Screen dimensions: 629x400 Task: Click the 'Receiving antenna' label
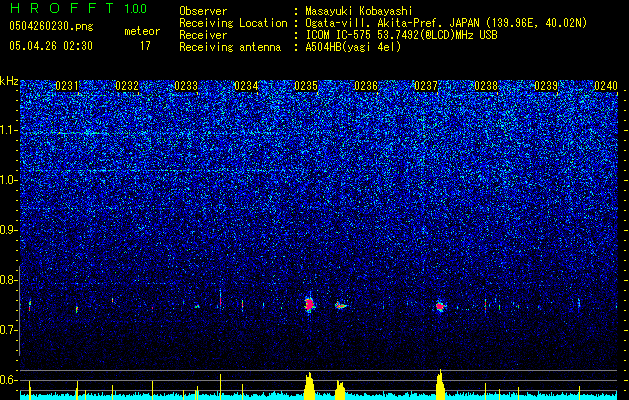(x=230, y=47)
